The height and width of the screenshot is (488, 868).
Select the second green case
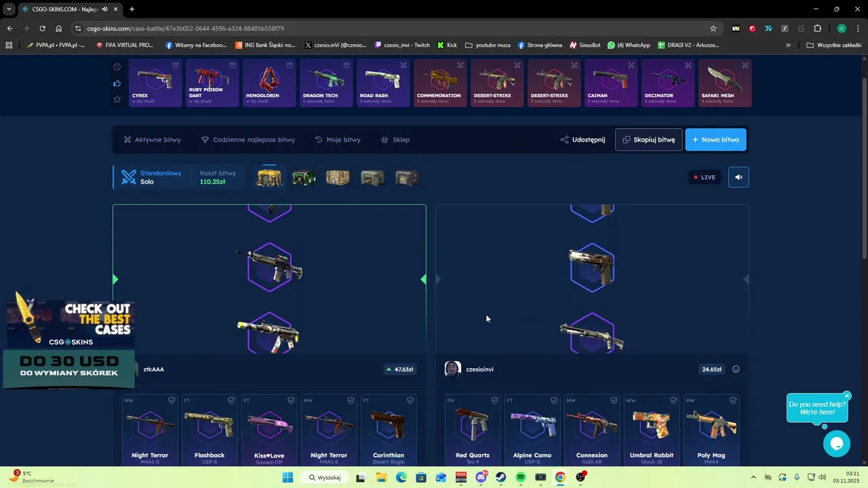(x=304, y=178)
